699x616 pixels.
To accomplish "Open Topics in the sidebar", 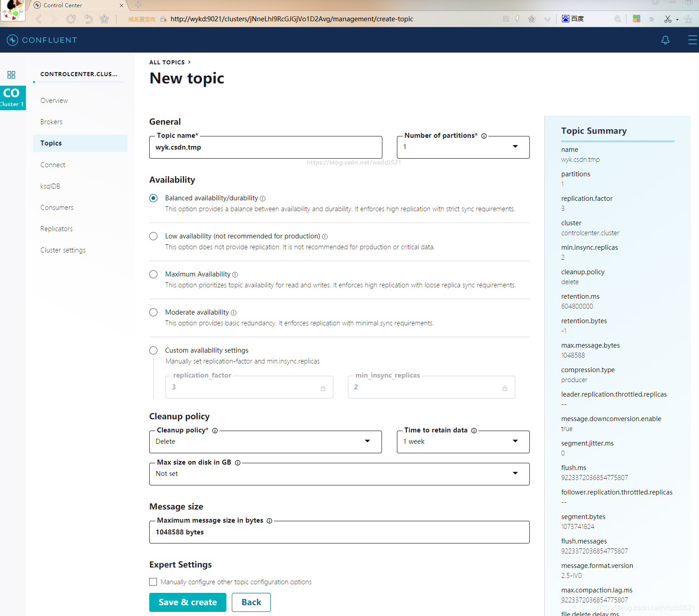I will (x=80, y=143).
